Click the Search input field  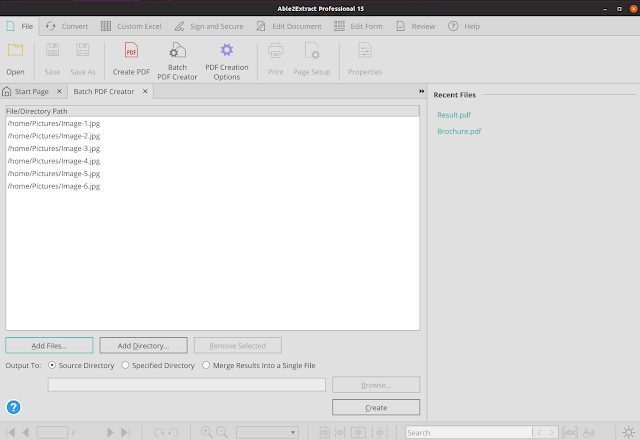469,432
